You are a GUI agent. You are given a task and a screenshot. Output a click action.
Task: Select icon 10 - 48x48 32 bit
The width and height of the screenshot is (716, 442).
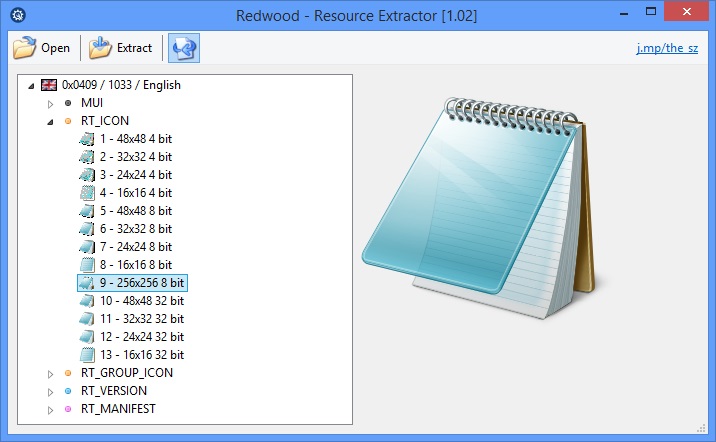point(141,301)
